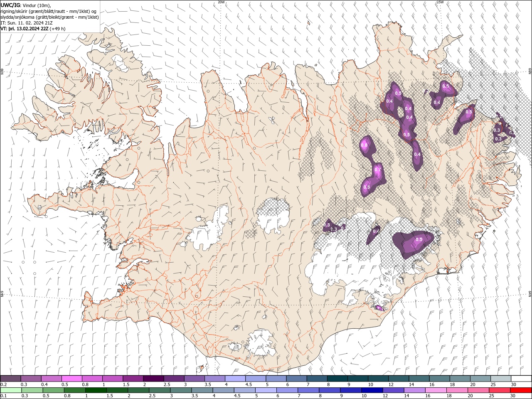
Task: Click the "12" label in the upper legend
Action: (392, 384)
